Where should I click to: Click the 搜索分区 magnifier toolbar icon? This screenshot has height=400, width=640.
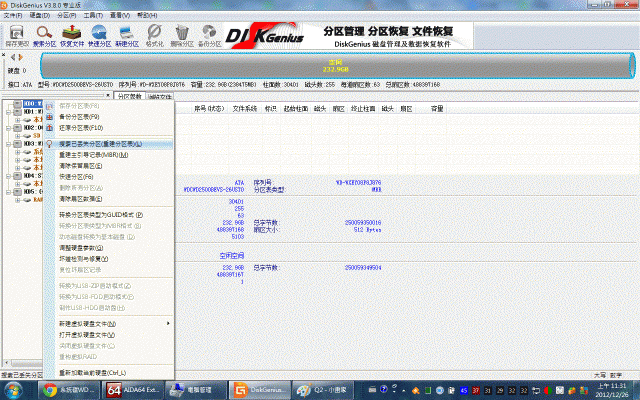pos(44,36)
